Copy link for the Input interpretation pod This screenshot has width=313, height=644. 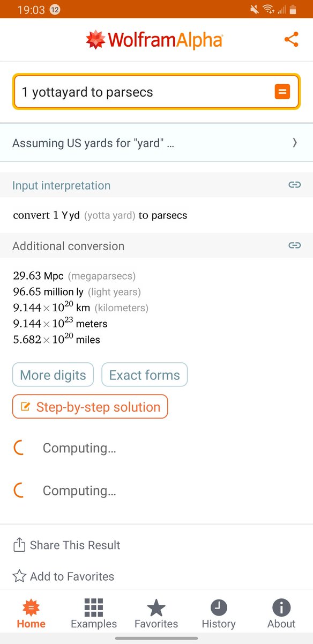[294, 185]
